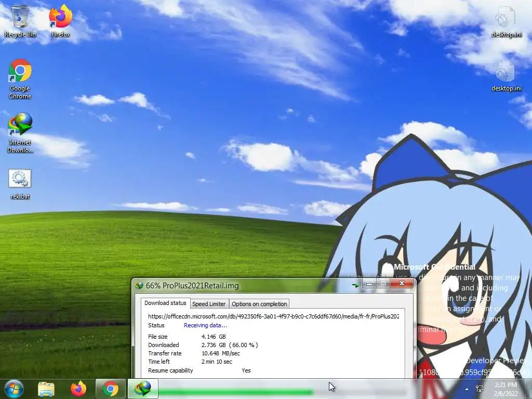Select the lower desktop.ini file icon
Image resolution: width=532 pixels, height=399 pixels.
[506, 76]
